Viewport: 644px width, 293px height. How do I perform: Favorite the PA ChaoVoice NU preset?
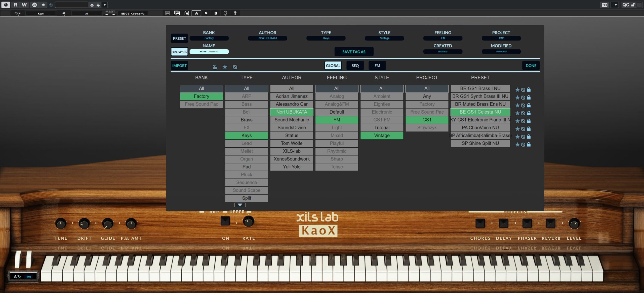point(517,129)
